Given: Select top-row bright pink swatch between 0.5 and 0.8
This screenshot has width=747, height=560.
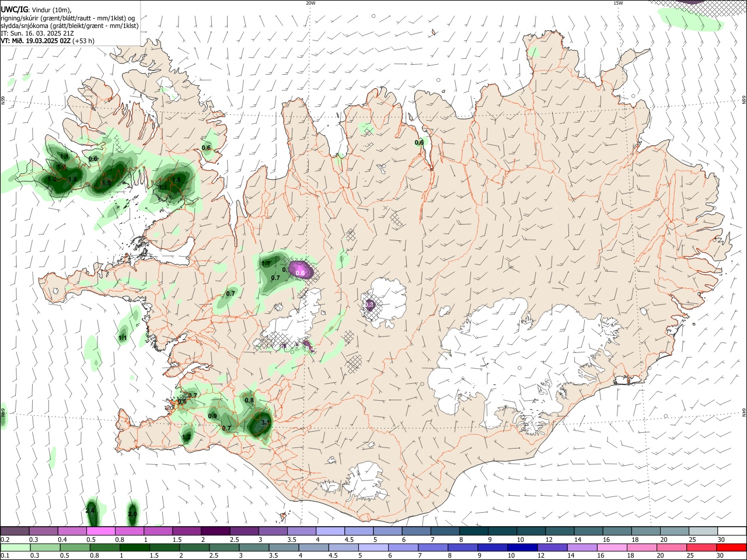Looking at the screenshot, I should (100, 531).
